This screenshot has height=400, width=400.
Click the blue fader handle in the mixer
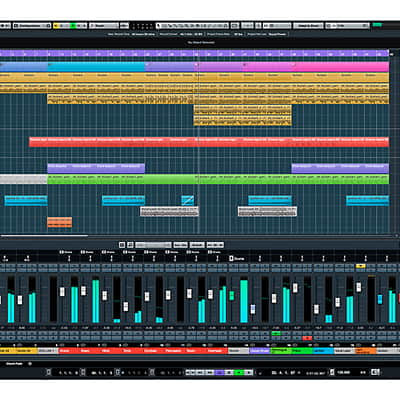pyautogui.click(x=380, y=299)
